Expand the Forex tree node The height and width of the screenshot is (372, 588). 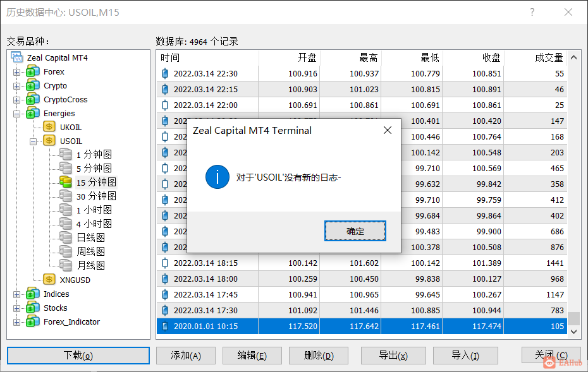pos(16,72)
